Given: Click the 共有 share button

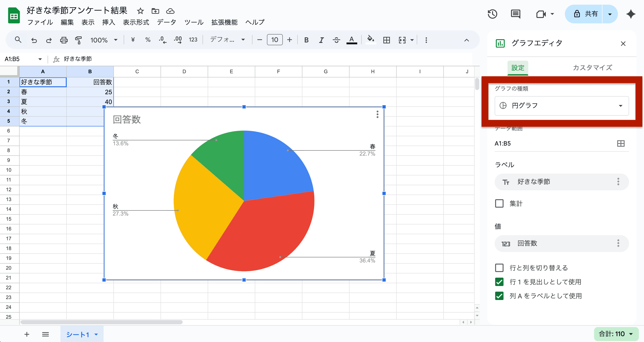Looking at the screenshot, I should [x=584, y=14].
